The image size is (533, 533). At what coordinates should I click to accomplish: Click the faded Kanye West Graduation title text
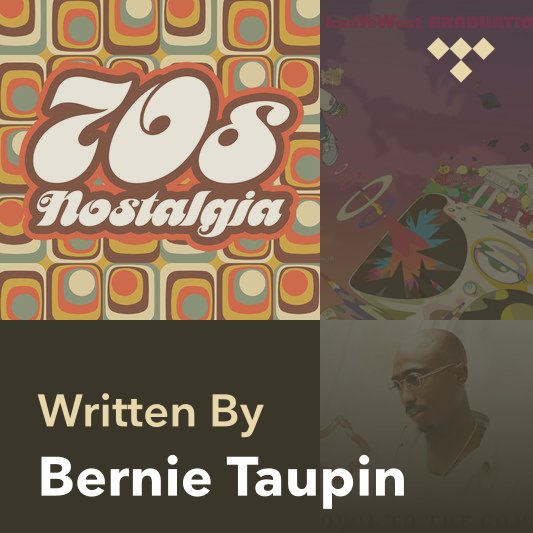[429, 23]
